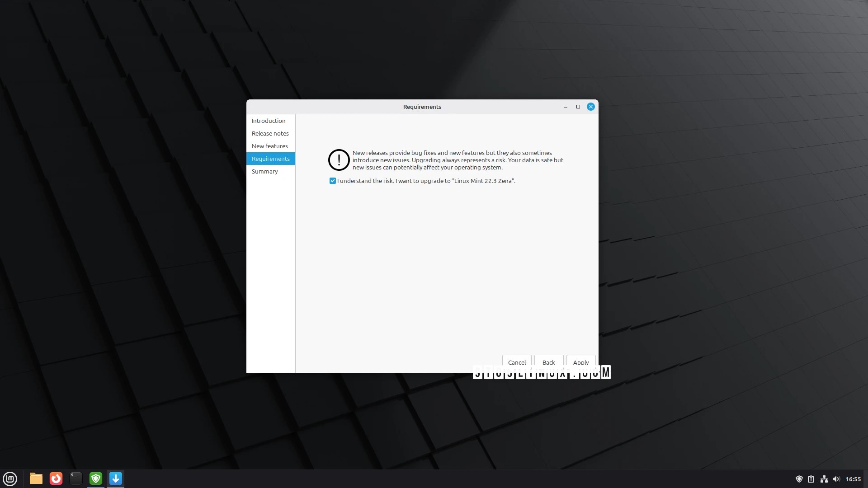The image size is (868, 488).
Task: Switch to the Update Manager shield window
Action: tap(96, 479)
